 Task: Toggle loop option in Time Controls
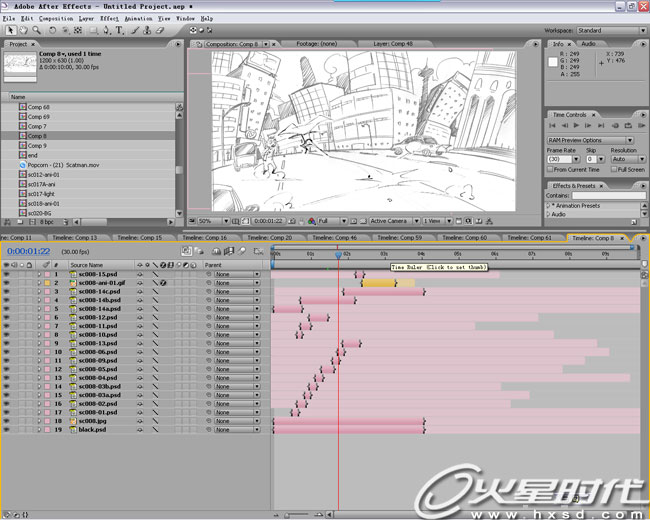[628, 125]
